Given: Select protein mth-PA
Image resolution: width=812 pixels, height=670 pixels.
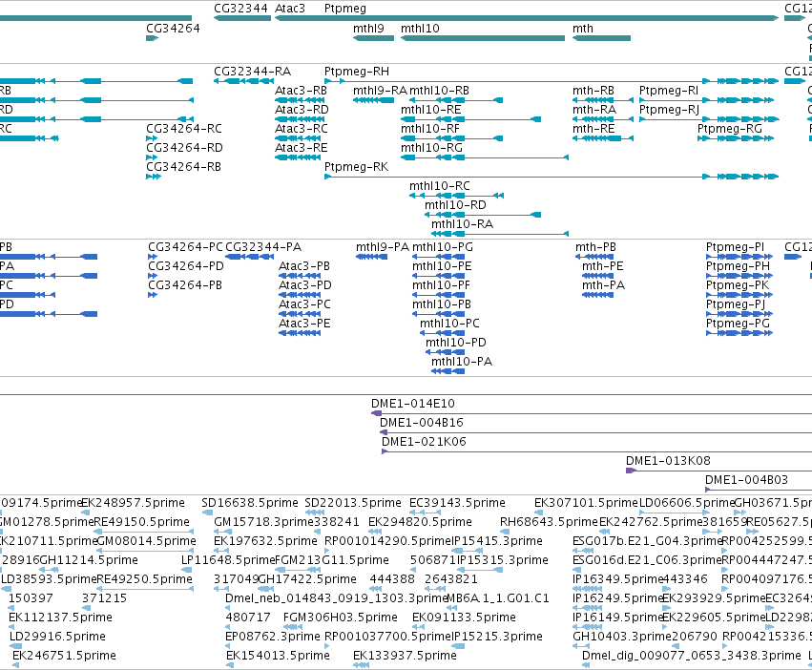Looking at the screenshot, I should tap(603, 285).
